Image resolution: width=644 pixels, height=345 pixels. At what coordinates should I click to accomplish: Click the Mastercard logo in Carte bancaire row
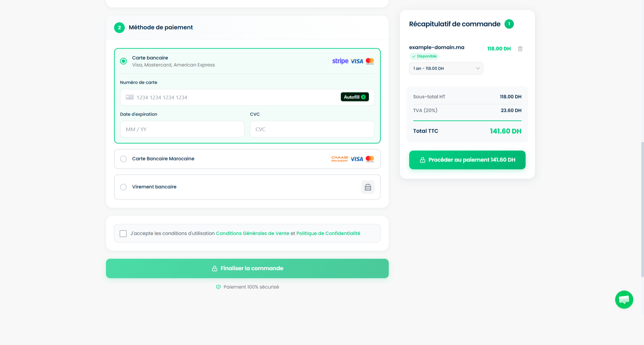[370, 61]
